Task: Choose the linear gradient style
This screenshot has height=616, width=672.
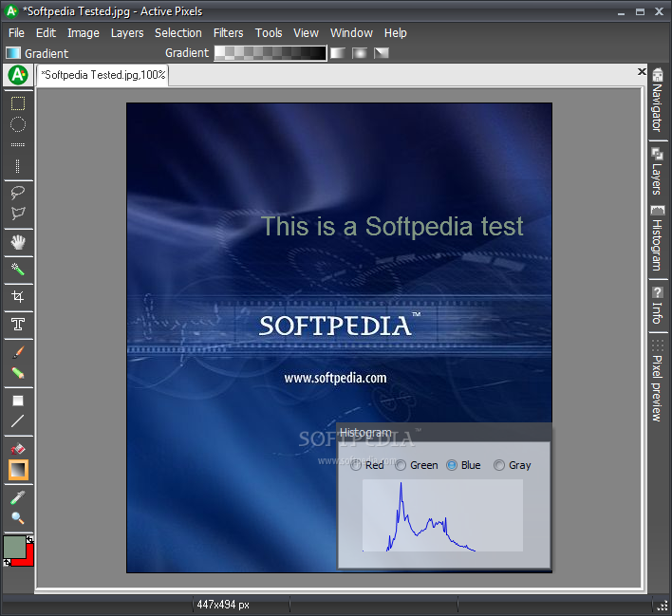Action: click(338, 53)
